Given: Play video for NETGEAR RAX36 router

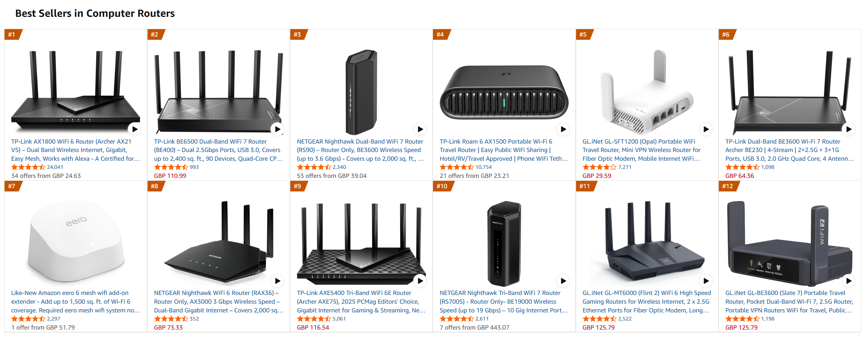Looking at the screenshot, I should coord(277,280).
